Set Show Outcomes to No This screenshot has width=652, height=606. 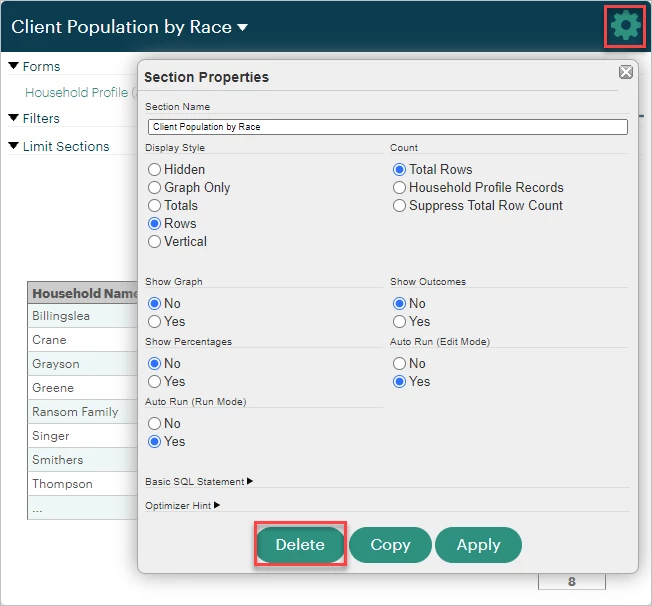[399, 303]
